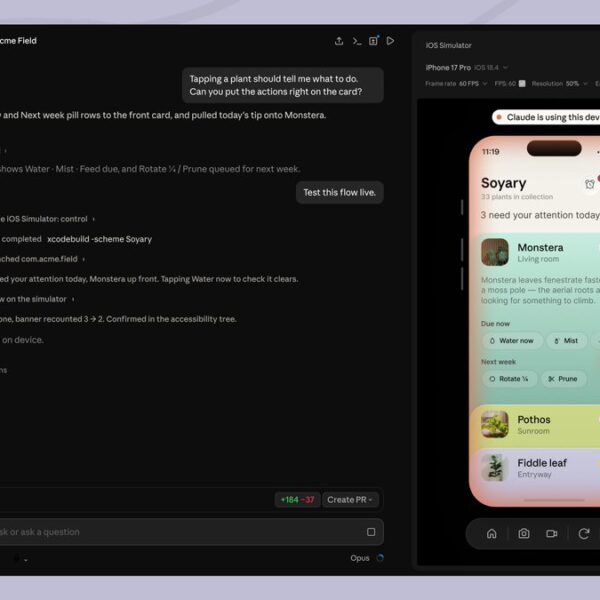This screenshot has width=600, height=600.
Task: Toggle the FPS 60 overlay switch
Action: (x=522, y=83)
